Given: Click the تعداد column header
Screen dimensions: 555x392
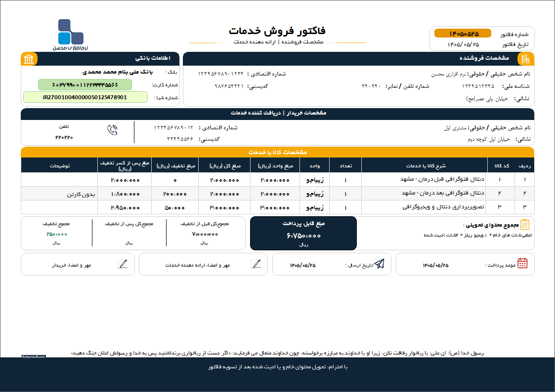Looking at the screenshot, I should pyautogui.click(x=345, y=166).
